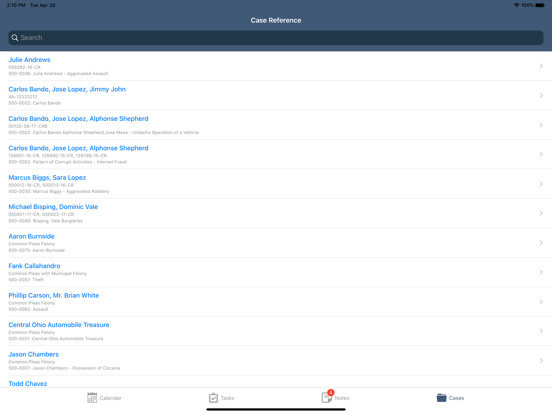Select case number 'AA-12333212'
Viewport: 552px width, 414px height.
point(23,96)
